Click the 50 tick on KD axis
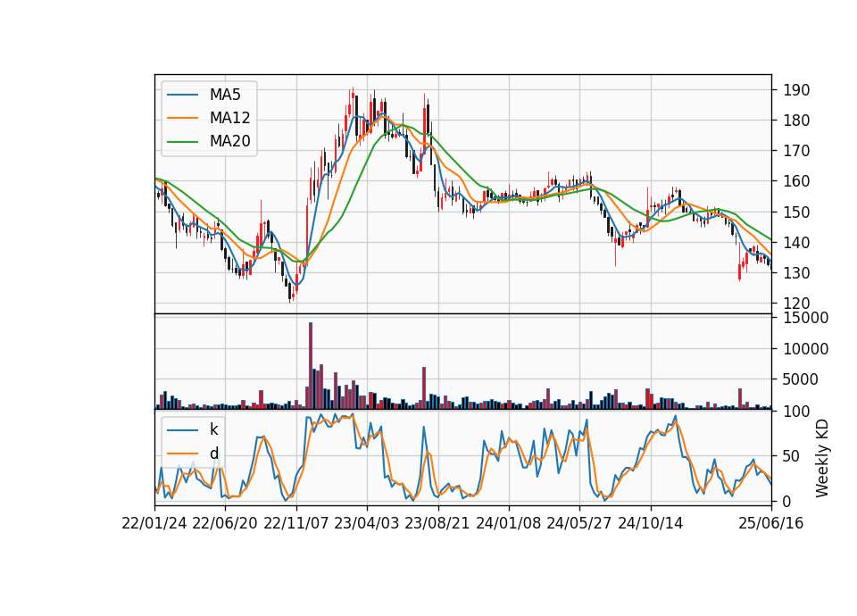Image resolution: width=857 pixels, height=616 pixels. click(792, 456)
